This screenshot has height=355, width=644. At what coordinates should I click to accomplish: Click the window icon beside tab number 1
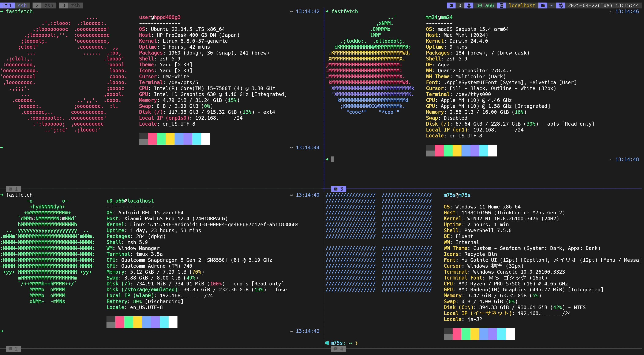(x=5, y=5)
